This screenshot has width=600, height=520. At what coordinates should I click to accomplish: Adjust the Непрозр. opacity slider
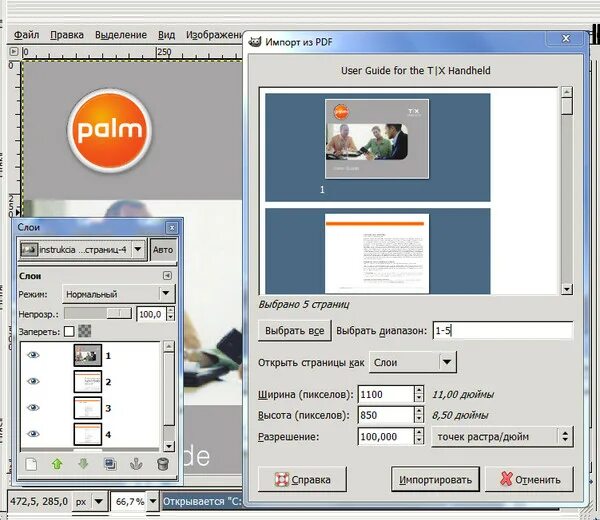pyautogui.click(x=98, y=314)
